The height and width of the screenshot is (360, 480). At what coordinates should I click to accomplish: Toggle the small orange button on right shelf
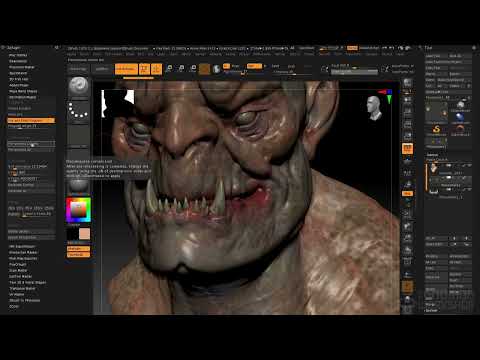pyautogui.click(x=407, y=193)
